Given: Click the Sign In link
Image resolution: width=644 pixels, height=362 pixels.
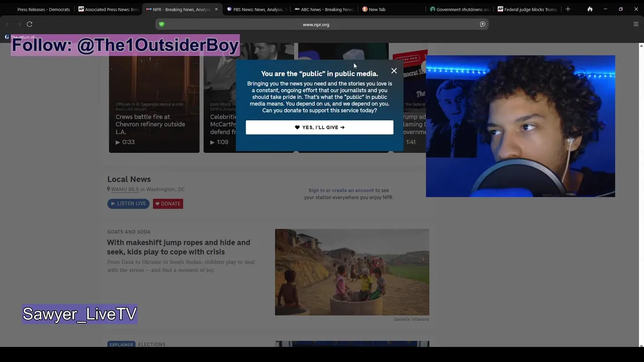Looking at the screenshot, I should pos(316,191).
